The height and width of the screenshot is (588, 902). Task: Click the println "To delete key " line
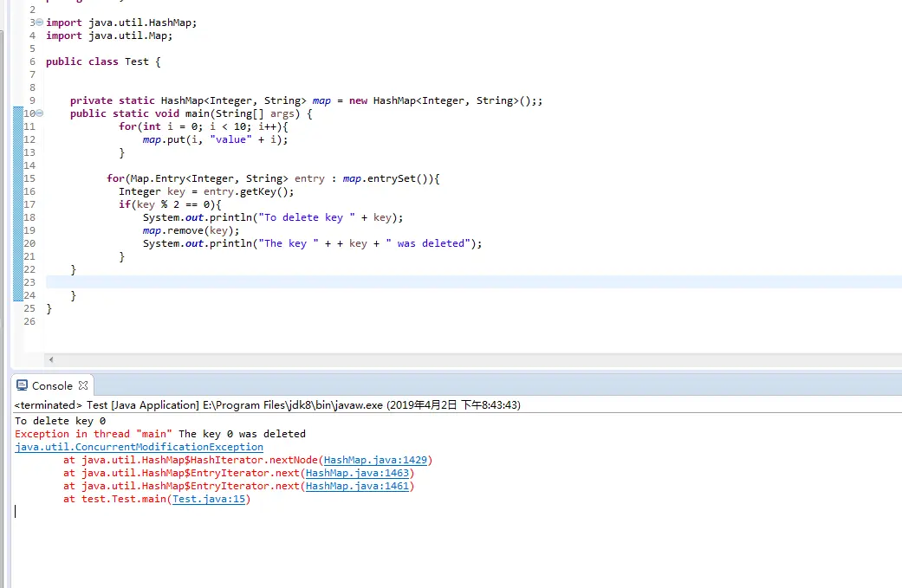[x=273, y=217]
